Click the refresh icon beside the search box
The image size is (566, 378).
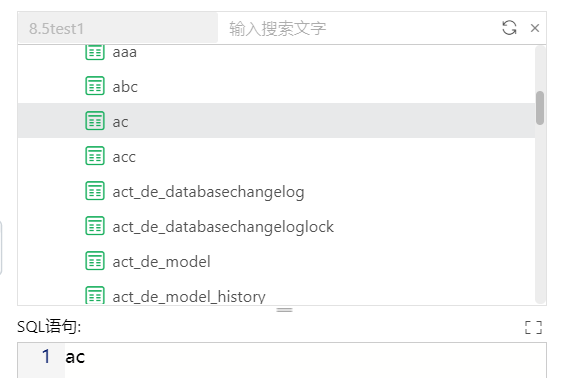coord(509,28)
